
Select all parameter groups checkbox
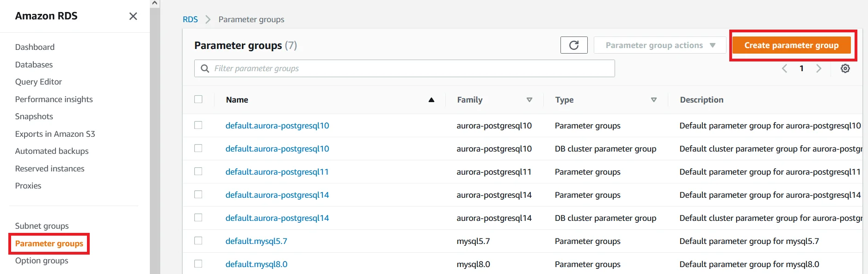click(x=198, y=99)
